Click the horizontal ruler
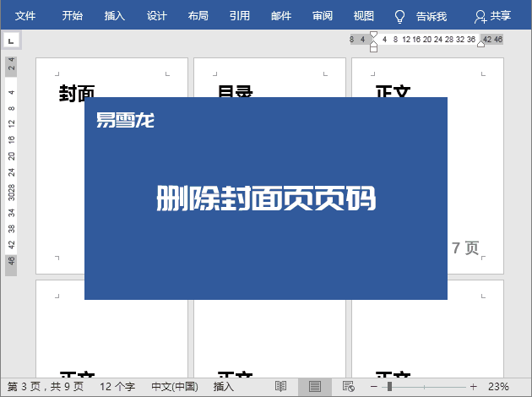The height and width of the screenshot is (397, 532). (426, 40)
